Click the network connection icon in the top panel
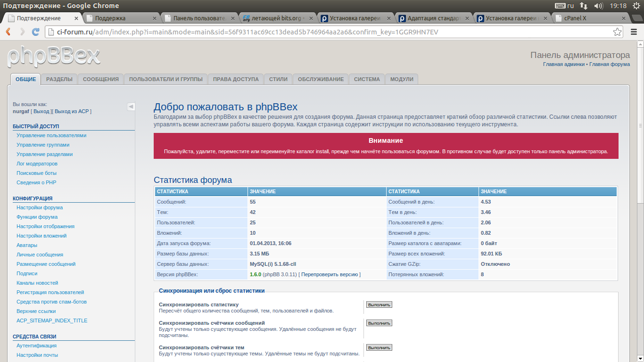644x362 pixels. pos(584,6)
